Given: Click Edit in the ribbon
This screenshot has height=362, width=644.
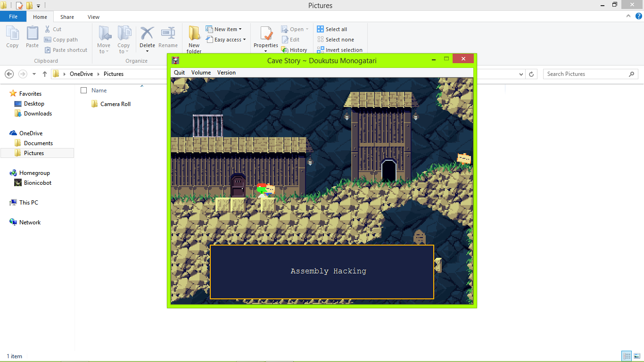Looking at the screenshot, I should tap(291, 40).
